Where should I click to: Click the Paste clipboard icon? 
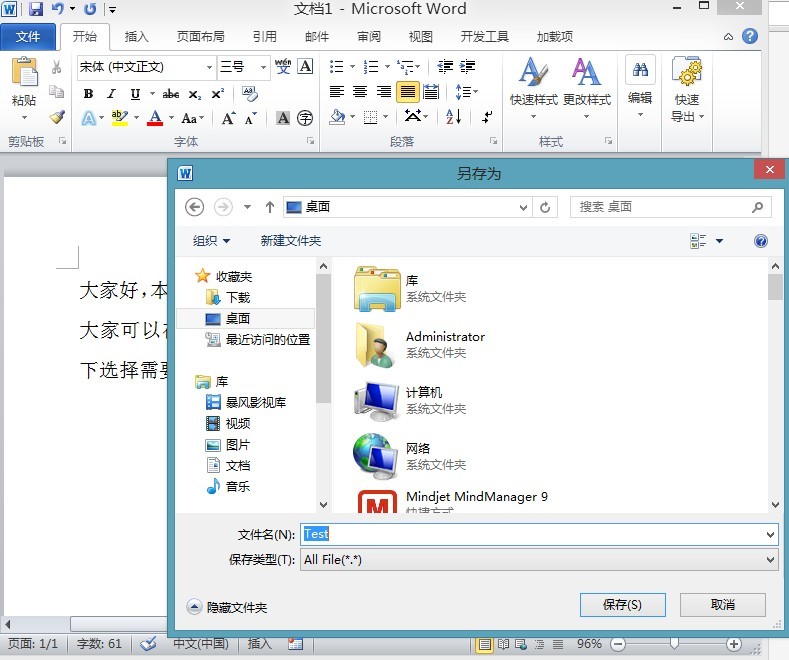coord(24,71)
